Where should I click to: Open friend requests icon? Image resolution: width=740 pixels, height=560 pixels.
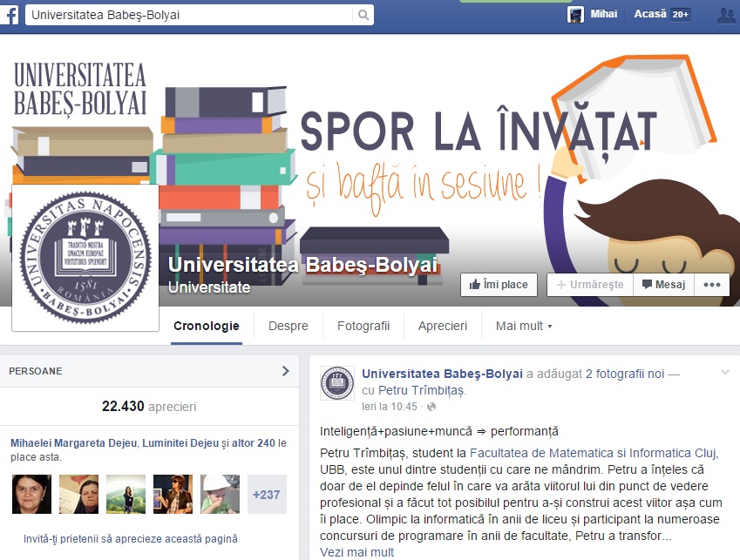(x=726, y=15)
